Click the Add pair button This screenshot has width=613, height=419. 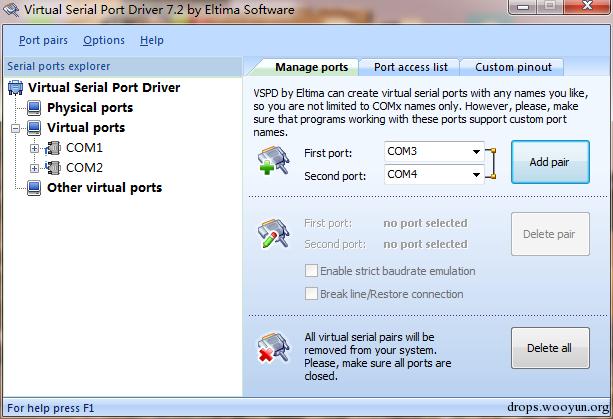point(550,162)
